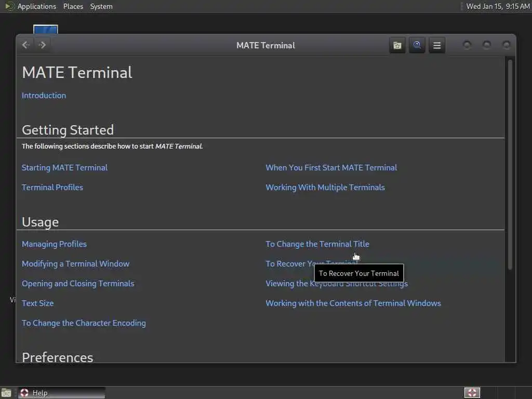Go forward using the right arrow button
Screen dimensions: 532x399
(x=42, y=45)
